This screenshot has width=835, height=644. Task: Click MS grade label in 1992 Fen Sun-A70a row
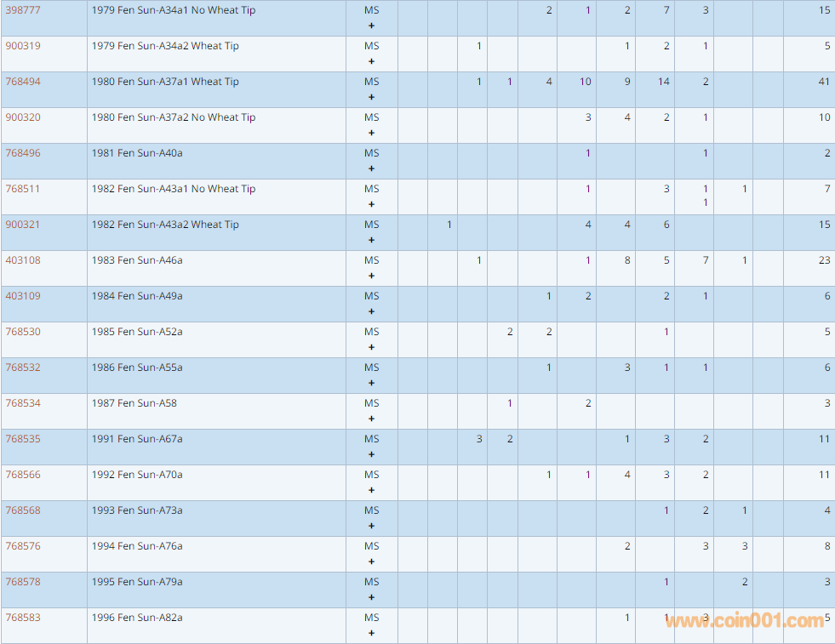click(x=371, y=475)
